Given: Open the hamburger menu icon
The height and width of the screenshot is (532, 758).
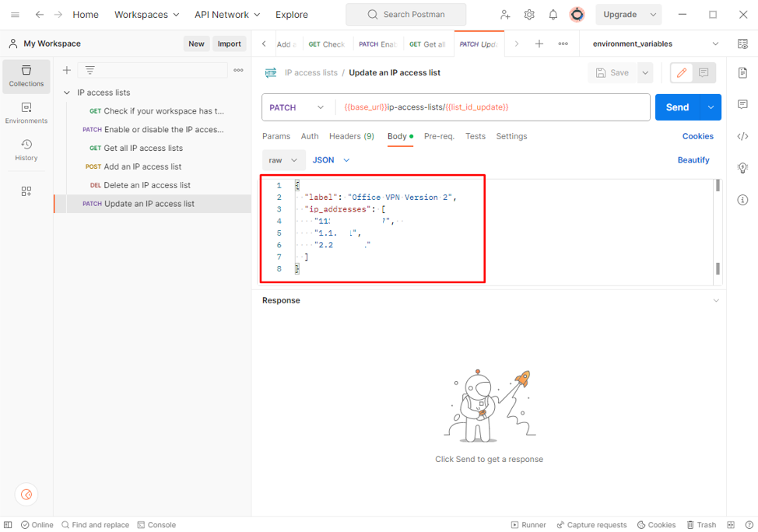Looking at the screenshot, I should pyautogui.click(x=15, y=15).
